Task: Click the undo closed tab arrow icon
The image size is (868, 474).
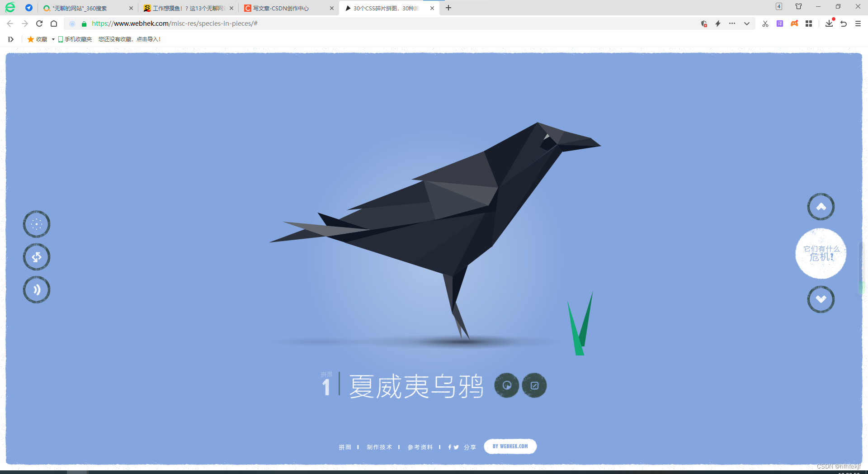Action: 844,24
